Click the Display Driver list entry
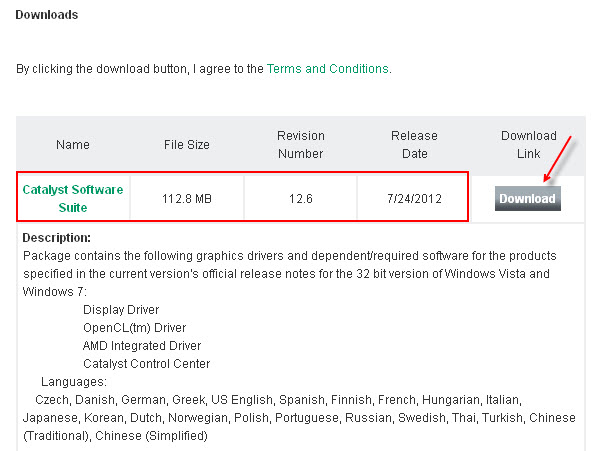601x451 pixels. (x=121, y=310)
